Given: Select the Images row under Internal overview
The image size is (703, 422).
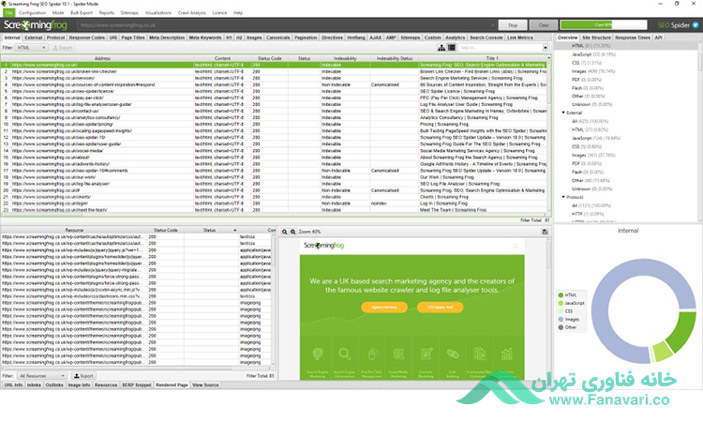Looking at the screenshot, I should (x=593, y=71).
